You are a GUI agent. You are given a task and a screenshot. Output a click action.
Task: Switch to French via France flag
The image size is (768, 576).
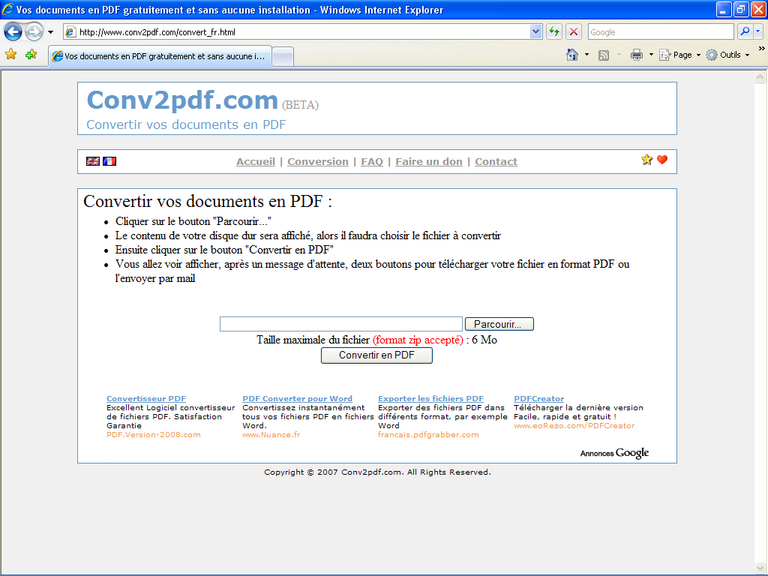[109, 161]
